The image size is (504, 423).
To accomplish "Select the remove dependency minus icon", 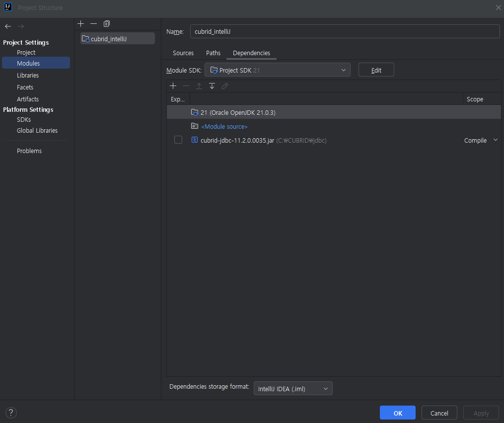I will point(186,85).
